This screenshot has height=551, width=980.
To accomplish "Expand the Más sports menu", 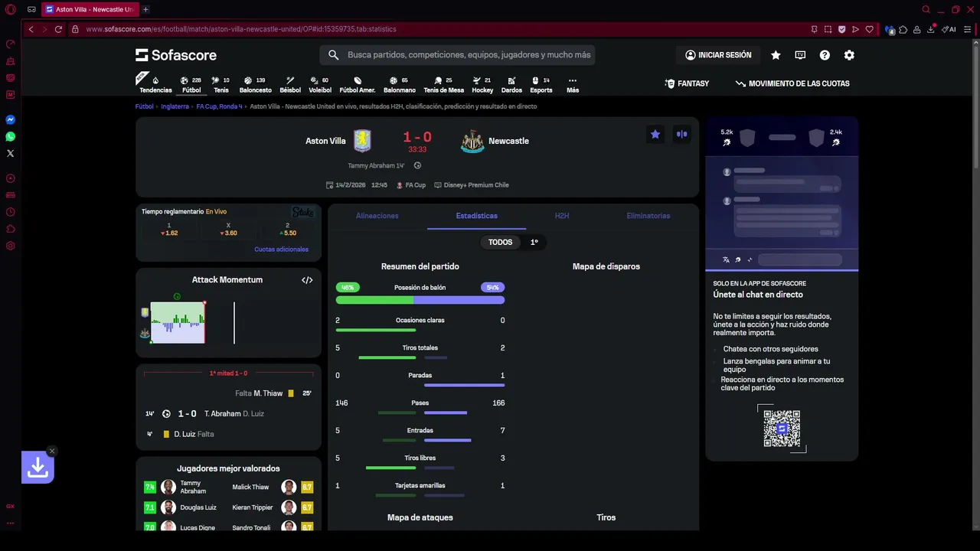I will click(x=573, y=84).
